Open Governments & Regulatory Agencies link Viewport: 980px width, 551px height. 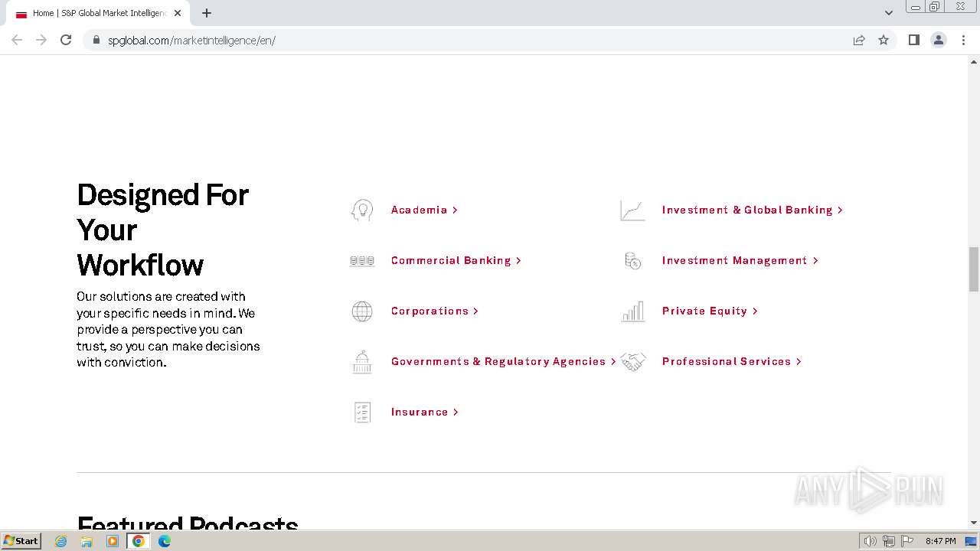pos(503,362)
